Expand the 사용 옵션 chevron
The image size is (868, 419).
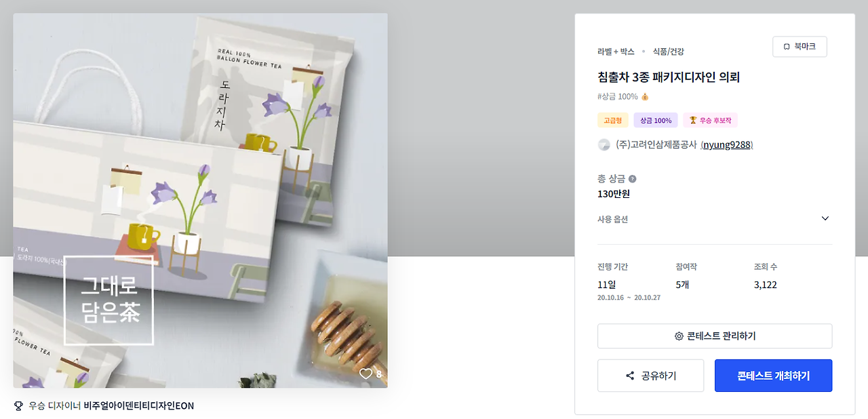(x=825, y=218)
